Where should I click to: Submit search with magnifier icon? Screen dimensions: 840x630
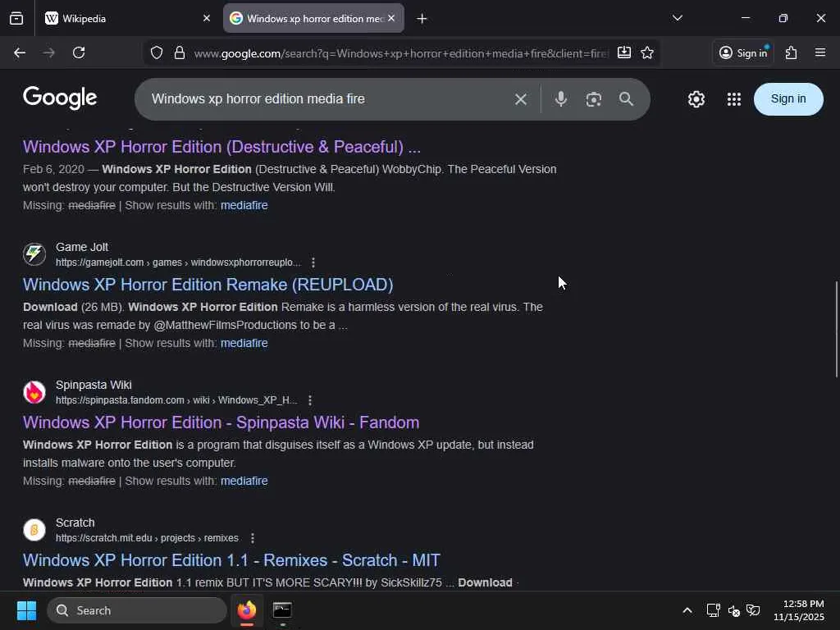point(626,99)
